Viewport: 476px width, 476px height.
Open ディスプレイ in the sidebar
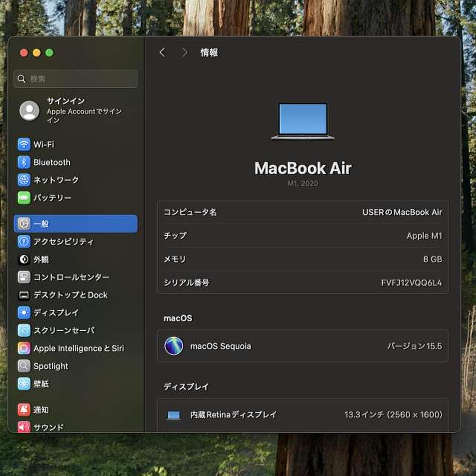click(x=56, y=313)
